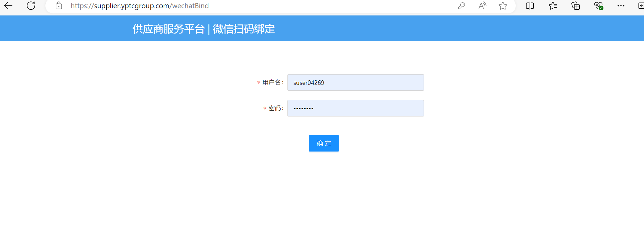The height and width of the screenshot is (234, 644).
Task: View site information via the lock icon
Action: click(x=59, y=5)
